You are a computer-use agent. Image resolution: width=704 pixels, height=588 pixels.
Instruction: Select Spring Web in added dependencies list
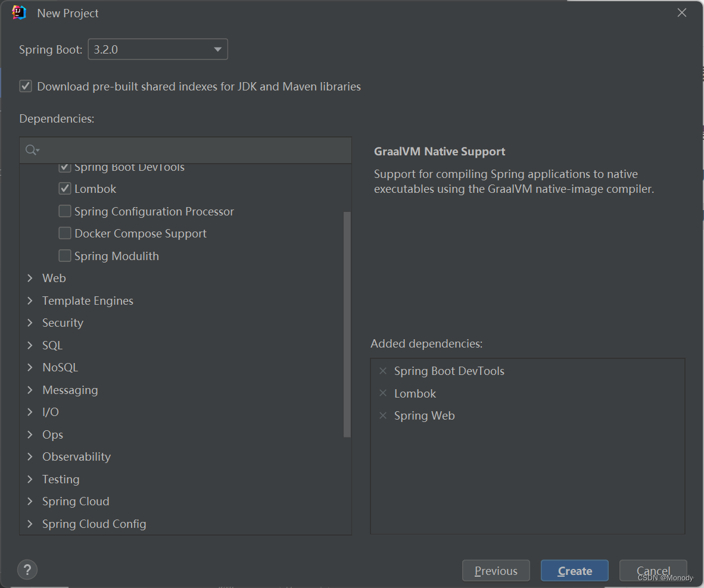tap(424, 416)
